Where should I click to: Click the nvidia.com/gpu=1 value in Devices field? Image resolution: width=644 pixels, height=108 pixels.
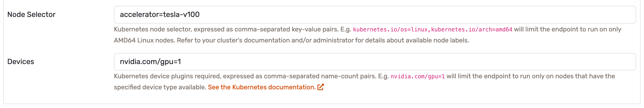tap(150, 62)
